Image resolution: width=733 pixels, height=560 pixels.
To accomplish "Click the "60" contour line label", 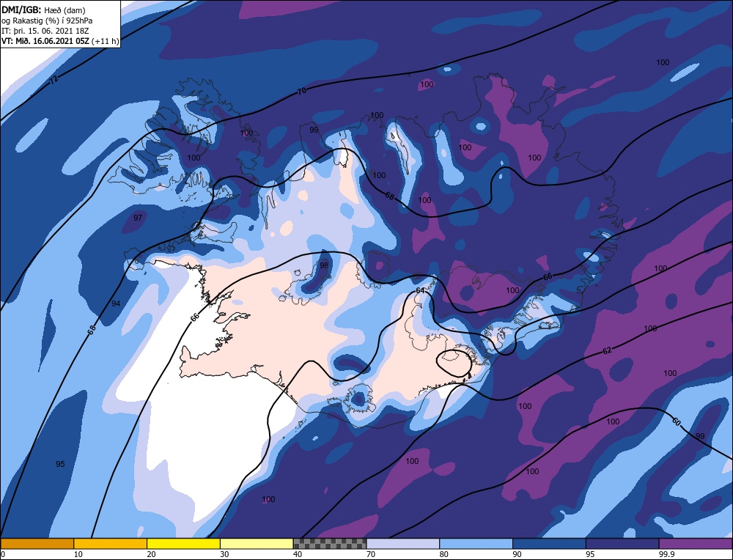I will pos(676,421).
